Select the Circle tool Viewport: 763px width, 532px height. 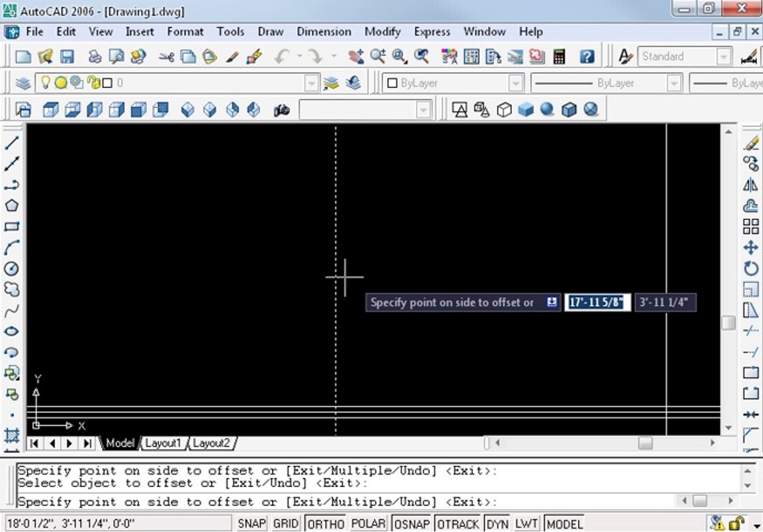[12, 268]
